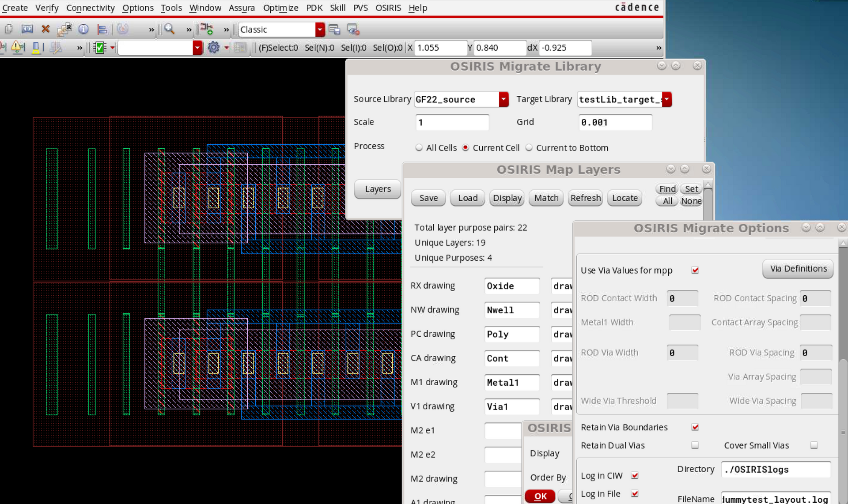
Task: Click the greyed circular arrow icon
Action: (x=122, y=30)
